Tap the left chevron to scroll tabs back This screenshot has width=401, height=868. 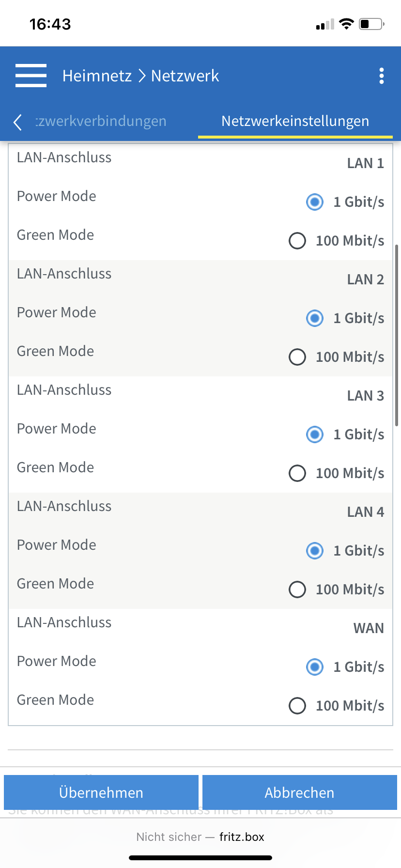coord(18,122)
